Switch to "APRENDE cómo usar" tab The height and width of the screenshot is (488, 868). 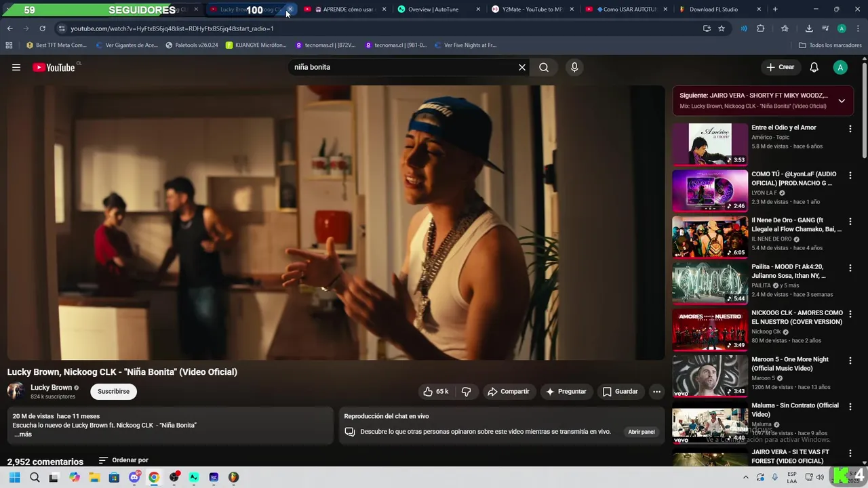click(x=346, y=9)
